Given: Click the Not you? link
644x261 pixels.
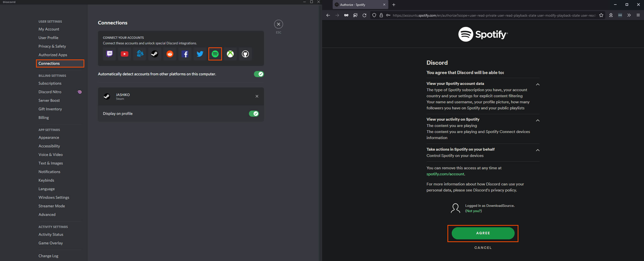Looking at the screenshot, I should tap(473, 211).
